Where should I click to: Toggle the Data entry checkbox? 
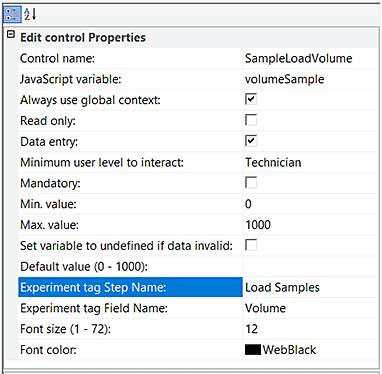point(251,141)
